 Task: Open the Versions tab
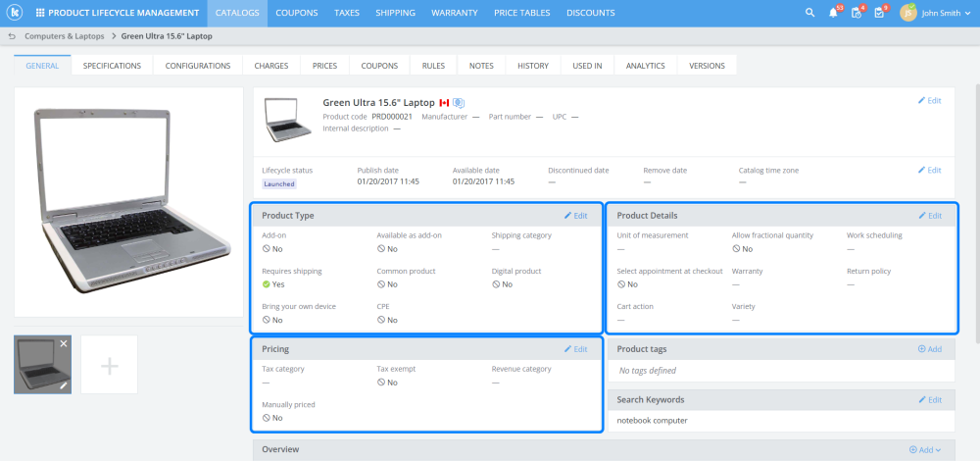tap(707, 65)
